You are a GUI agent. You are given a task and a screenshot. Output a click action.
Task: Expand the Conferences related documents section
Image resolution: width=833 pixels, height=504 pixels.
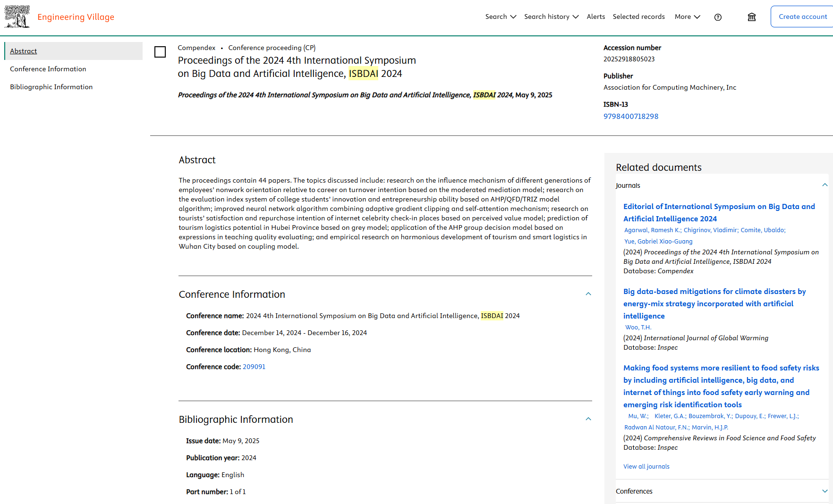(824, 491)
